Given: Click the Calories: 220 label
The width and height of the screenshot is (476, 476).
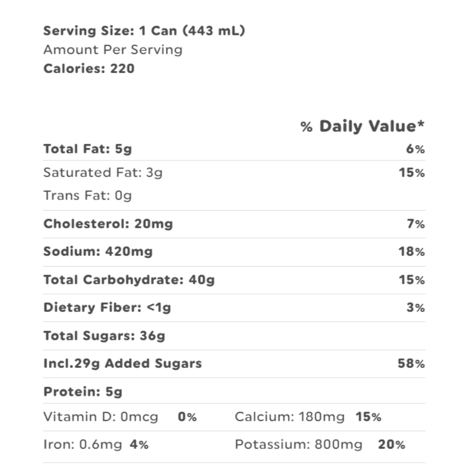Looking at the screenshot, I should tap(89, 69).
